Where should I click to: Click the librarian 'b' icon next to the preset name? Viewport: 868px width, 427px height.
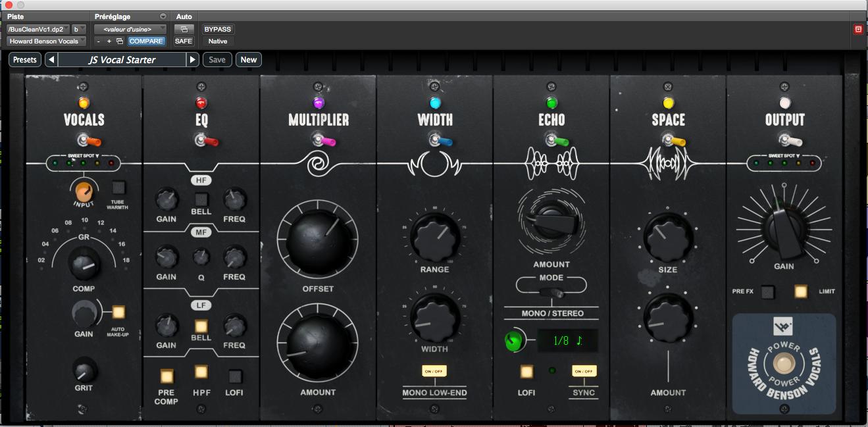(x=77, y=29)
